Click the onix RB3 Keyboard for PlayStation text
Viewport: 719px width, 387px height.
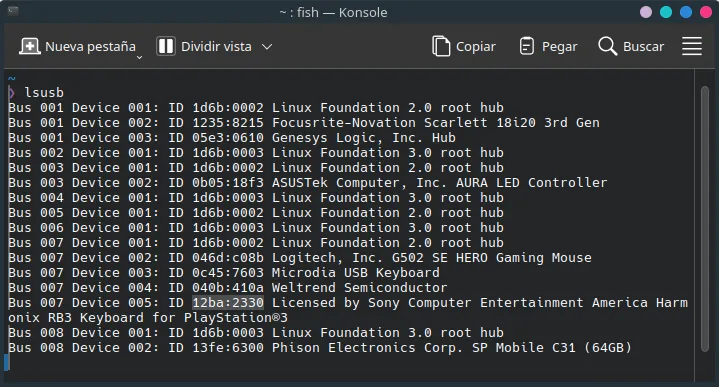pos(148,318)
